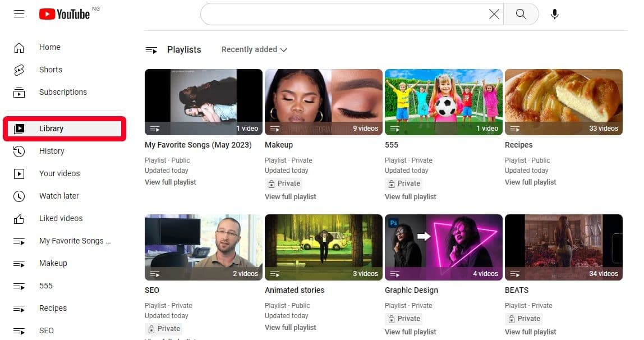This screenshot has height=340, width=644.
Task: View full playlist for Recipes
Action: [530, 182]
